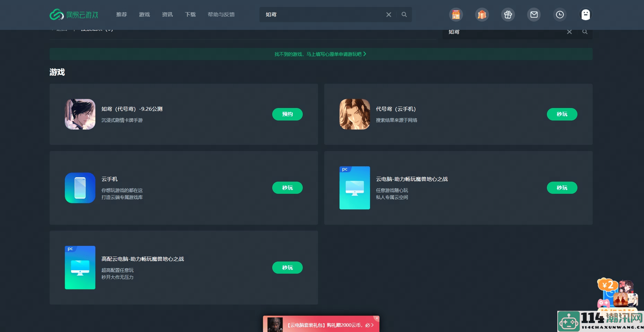Open the 云手机 title text

[x=110, y=179]
